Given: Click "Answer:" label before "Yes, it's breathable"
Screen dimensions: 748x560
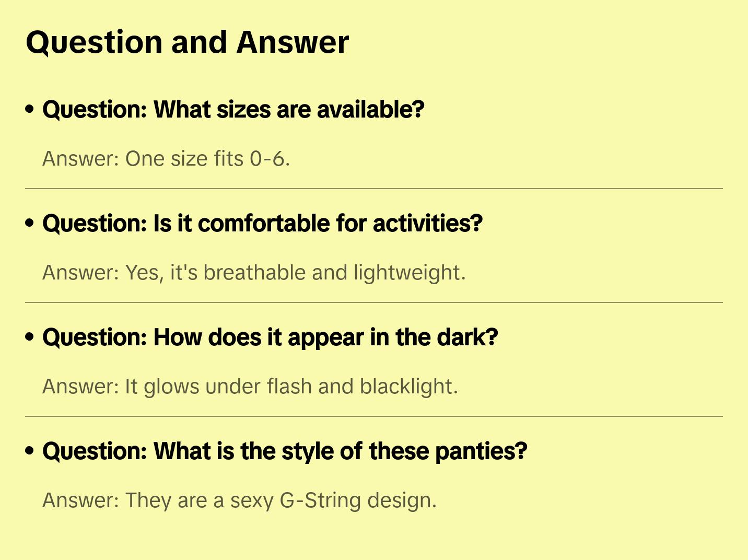Looking at the screenshot, I should [81, 273].
